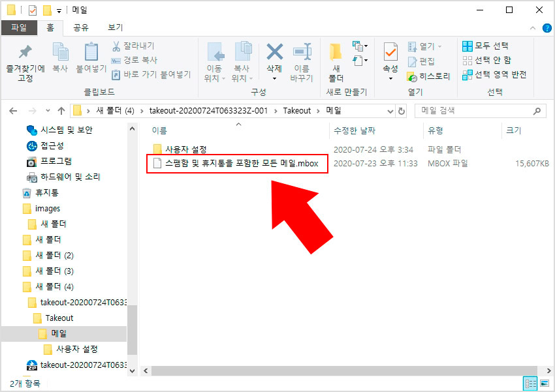The height and width of the screenshot is (392, 555).
Task: Open 히스토리 file history
Action: coord(428,76)
